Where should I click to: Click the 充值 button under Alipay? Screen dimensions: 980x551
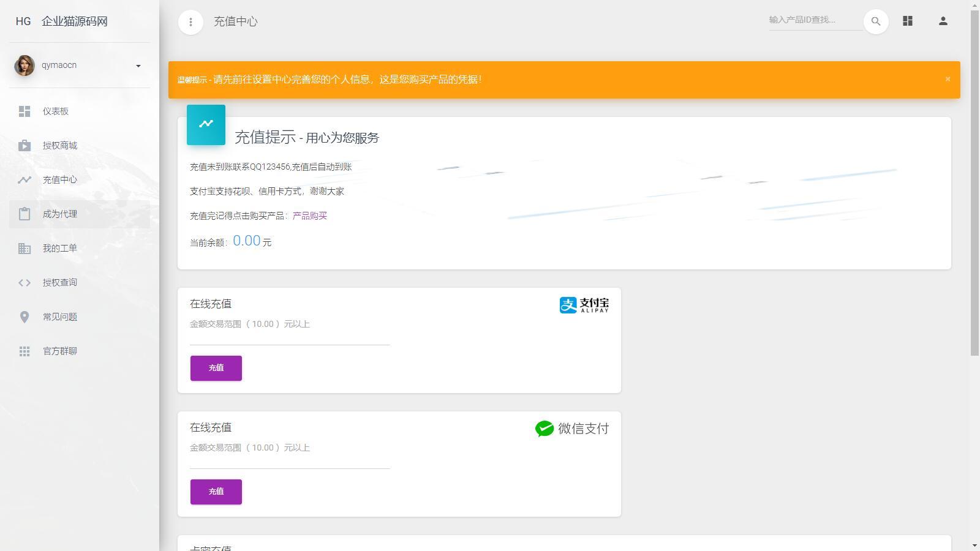(x=216, y=368)
